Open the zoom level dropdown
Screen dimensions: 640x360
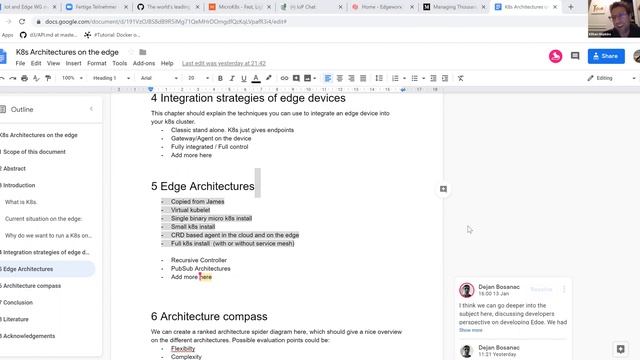pyautogui.click(x=72, y=78)
